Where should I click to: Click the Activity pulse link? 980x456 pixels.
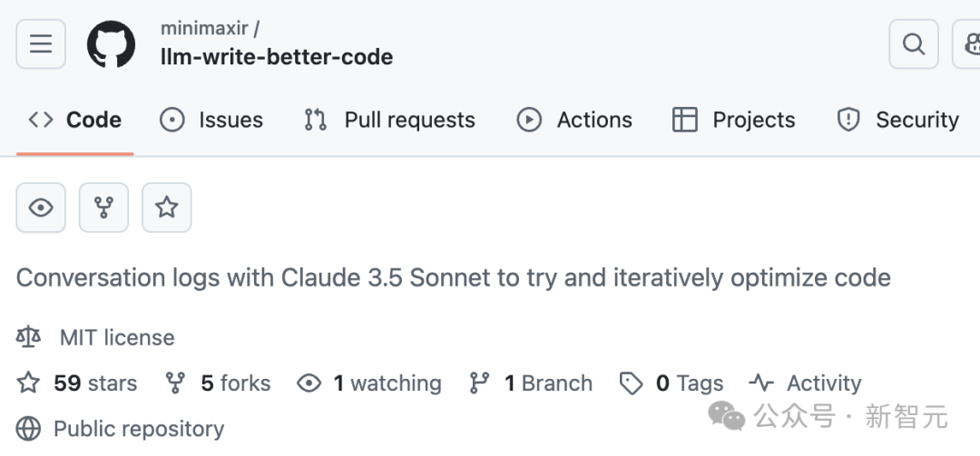(823, 383)
